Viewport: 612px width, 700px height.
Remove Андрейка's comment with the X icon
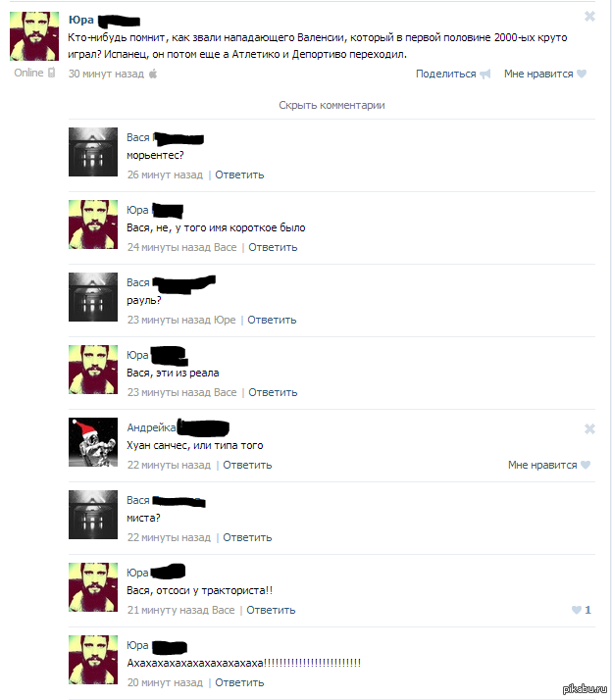589,429
